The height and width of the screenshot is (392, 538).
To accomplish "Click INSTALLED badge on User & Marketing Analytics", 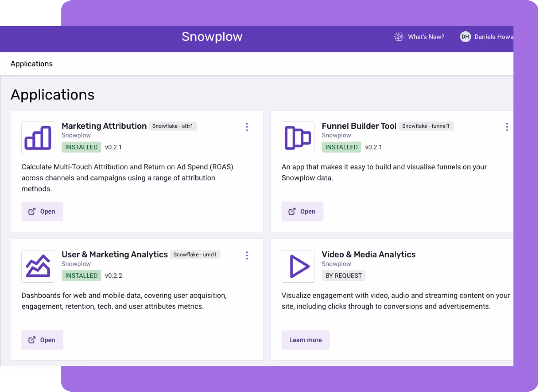I will (81, 276).
